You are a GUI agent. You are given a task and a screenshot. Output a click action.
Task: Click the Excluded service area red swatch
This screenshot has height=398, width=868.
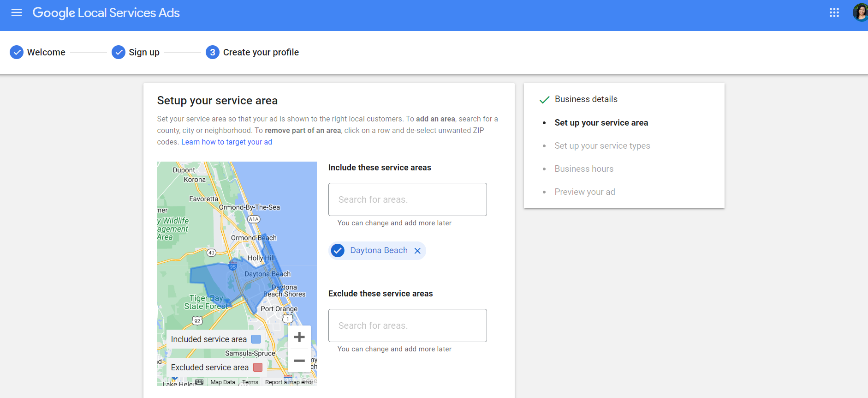click(258, 368)
